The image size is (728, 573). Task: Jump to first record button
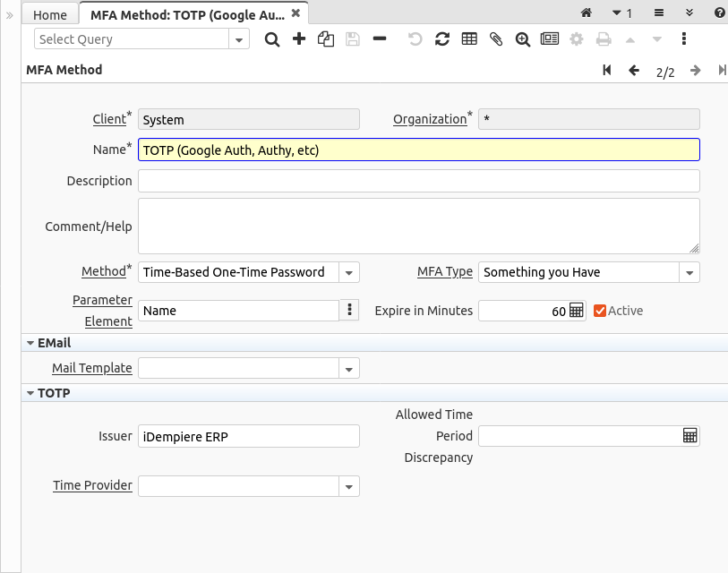607,71
